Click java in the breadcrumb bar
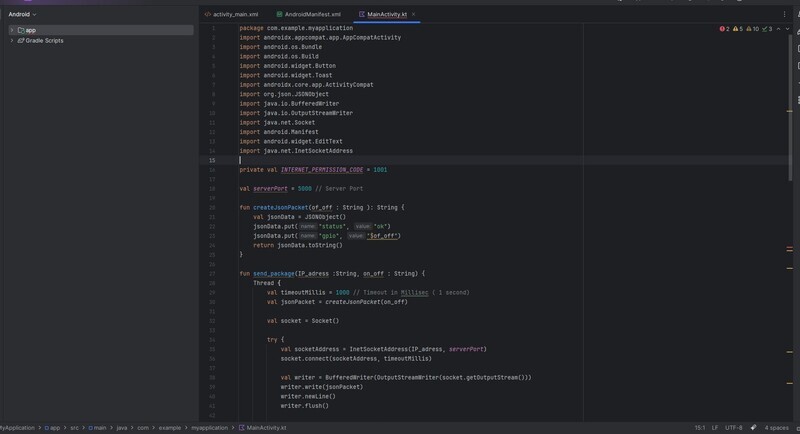 (121, 428)
